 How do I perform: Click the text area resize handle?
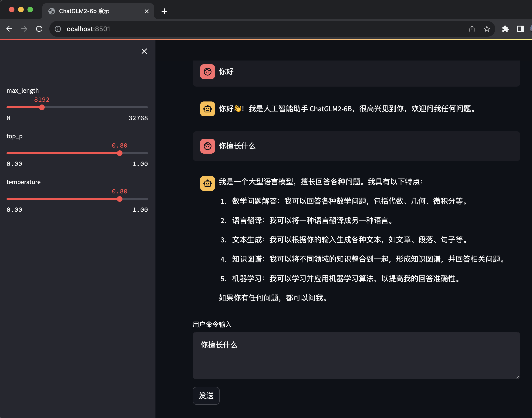[x=518, y=377]
